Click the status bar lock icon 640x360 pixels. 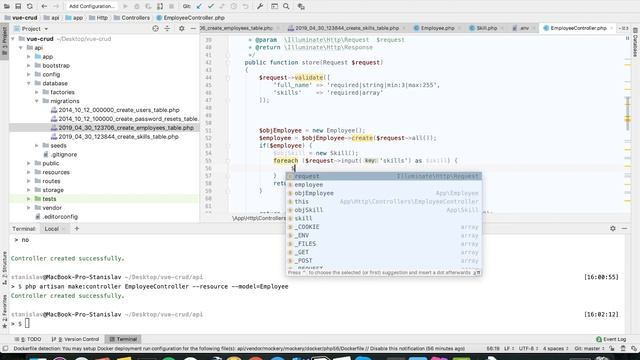[x=611, y=349]
